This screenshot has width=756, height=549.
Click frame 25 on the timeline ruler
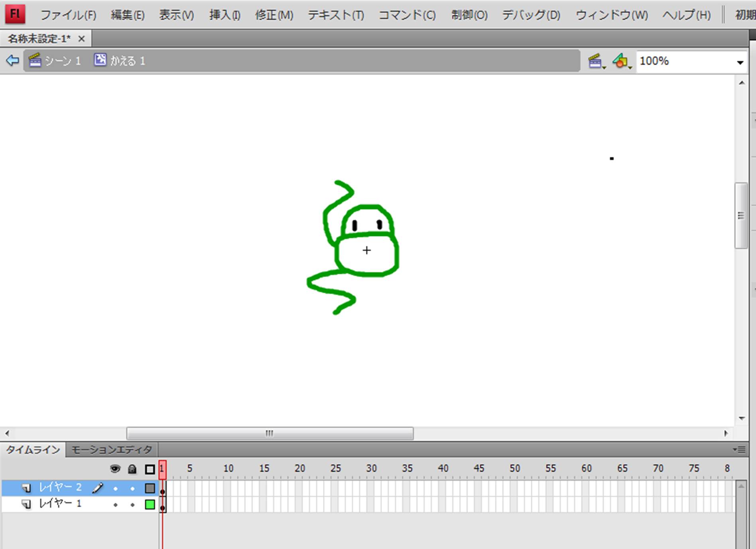335,468
